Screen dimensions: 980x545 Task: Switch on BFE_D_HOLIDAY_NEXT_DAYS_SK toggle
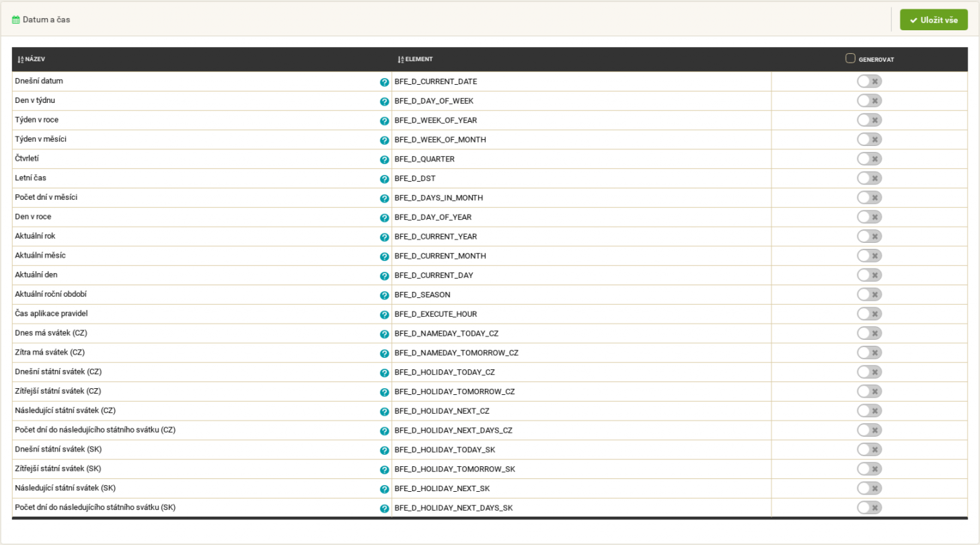tap(869, 508)
